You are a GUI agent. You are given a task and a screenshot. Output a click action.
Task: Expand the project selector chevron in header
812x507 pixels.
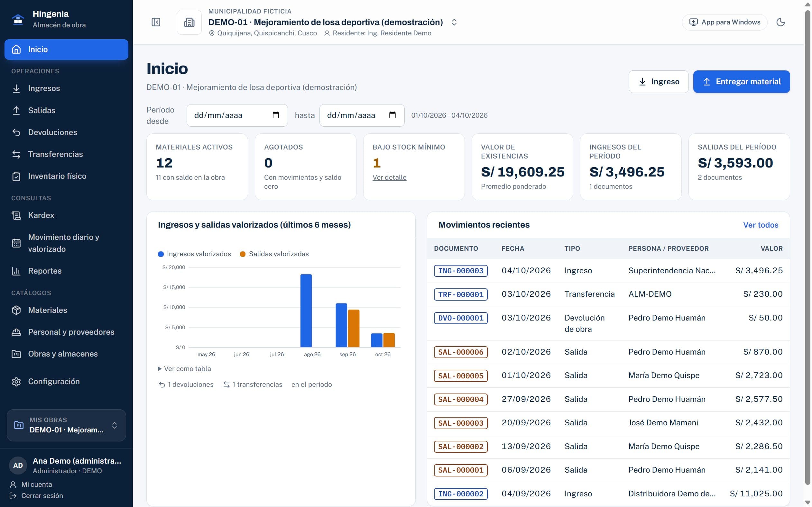[x=454, y=22]
